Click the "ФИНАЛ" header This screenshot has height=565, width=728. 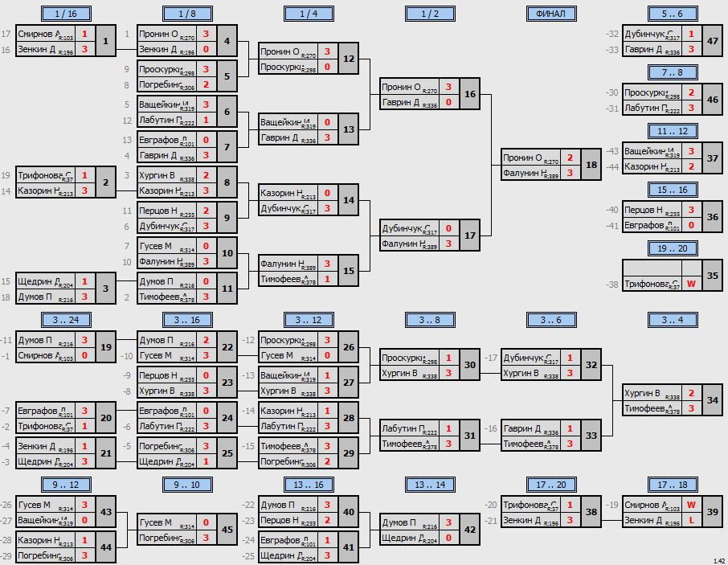click(x=551, y=14)
